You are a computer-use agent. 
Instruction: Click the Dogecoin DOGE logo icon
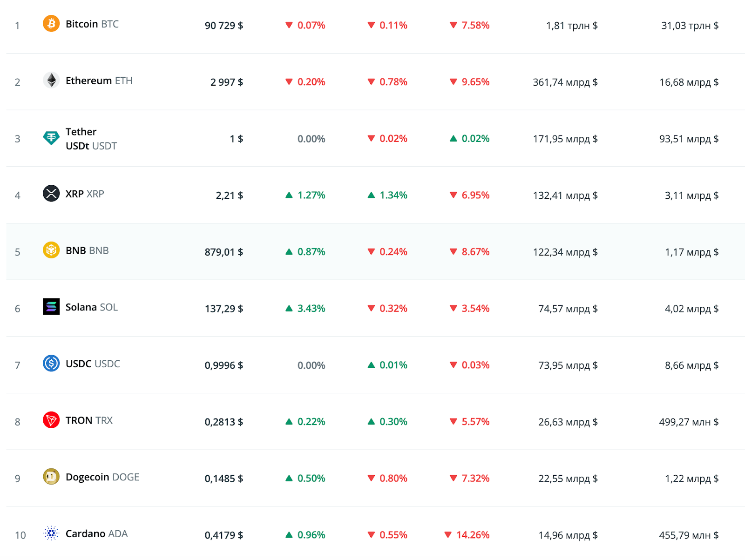51,477
